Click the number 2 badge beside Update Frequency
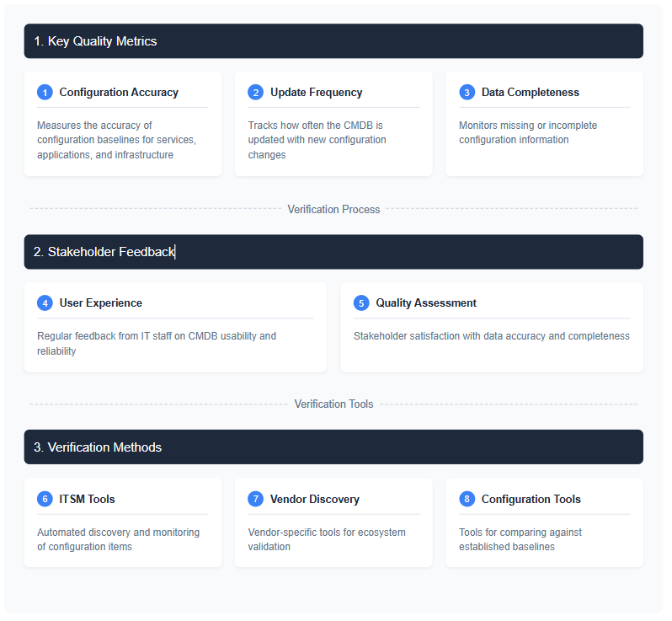The width and height of the screenshot is (672, 621). click(x=255, y=93)
